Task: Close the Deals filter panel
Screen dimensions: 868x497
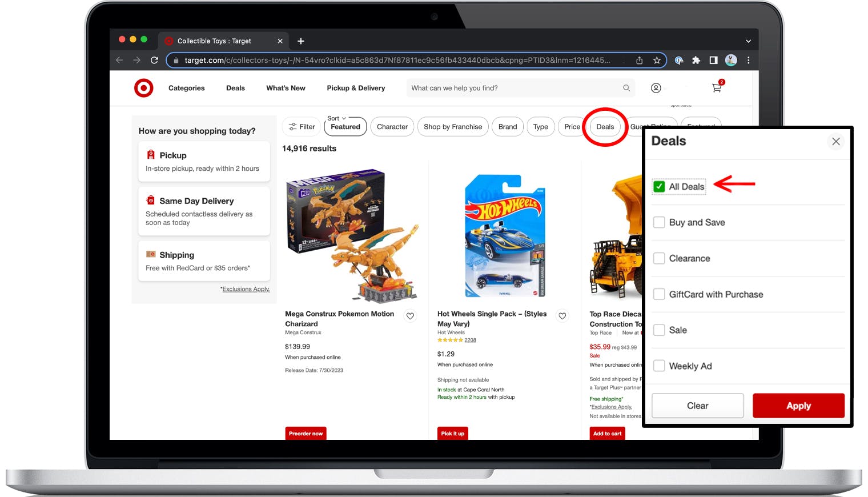Action: click(x=835, y=141)
